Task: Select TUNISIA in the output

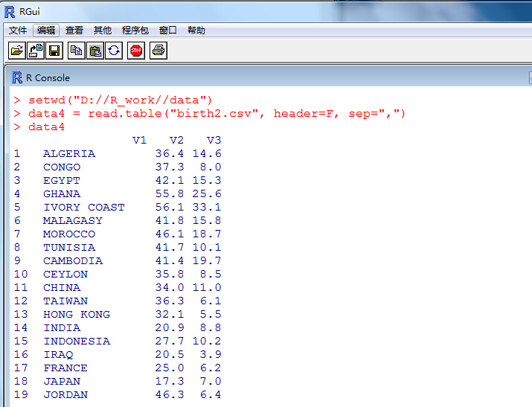Action: click(x=69, y=247)
